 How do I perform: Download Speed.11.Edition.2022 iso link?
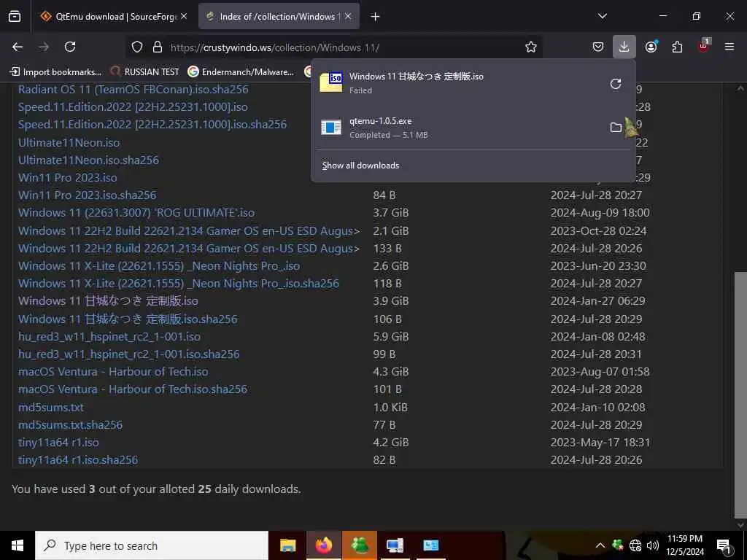[x=133, y=106]
